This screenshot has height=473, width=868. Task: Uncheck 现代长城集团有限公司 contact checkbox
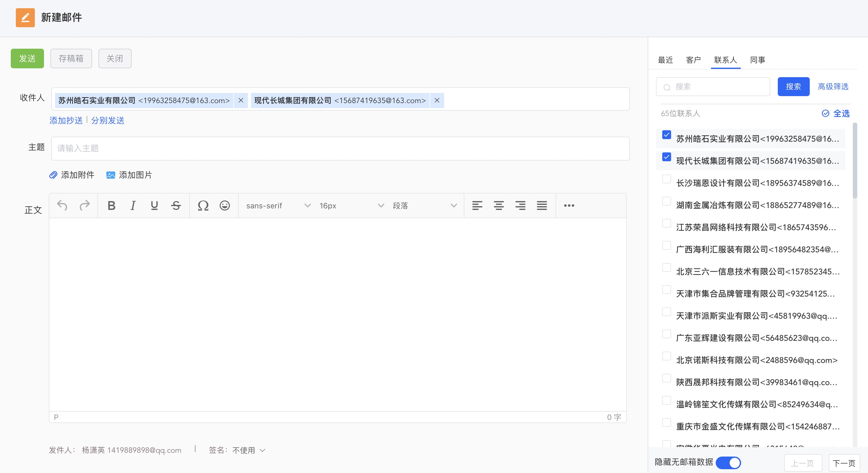(666, 157)
